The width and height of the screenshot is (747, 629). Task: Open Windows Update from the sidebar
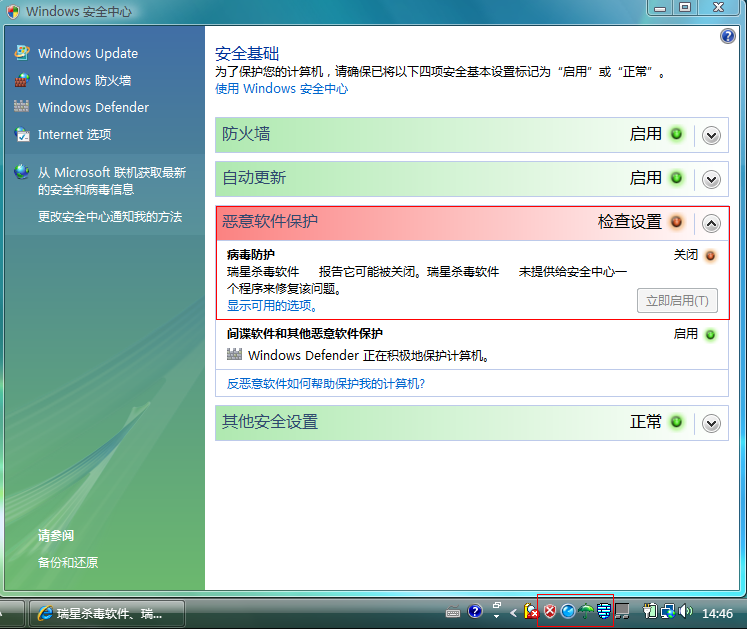click(88, 53)
